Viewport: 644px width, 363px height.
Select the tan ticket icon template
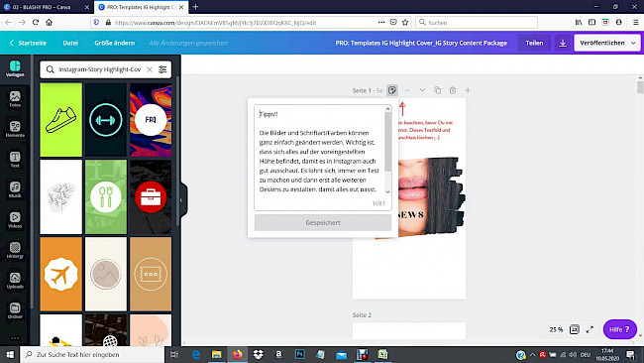pos(151,274)
